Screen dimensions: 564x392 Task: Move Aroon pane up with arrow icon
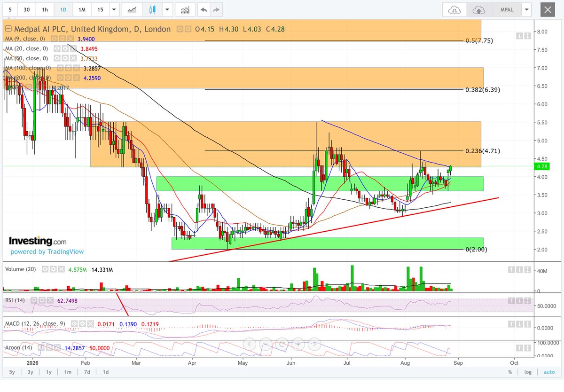click(x=519, y=347)
